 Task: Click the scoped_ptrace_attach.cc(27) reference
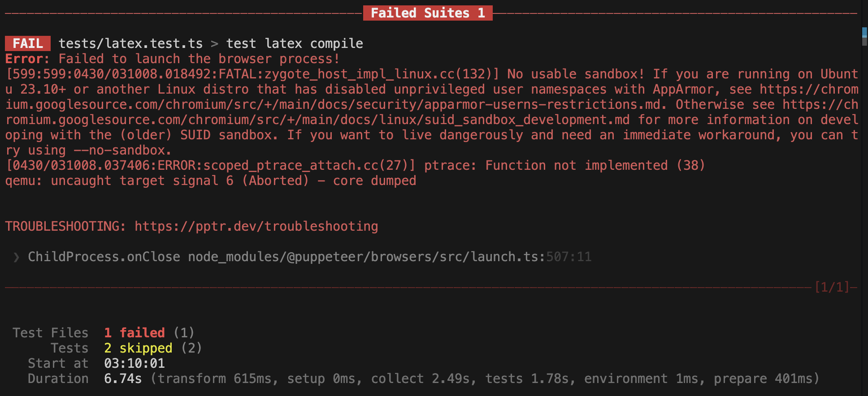point(309,166)
